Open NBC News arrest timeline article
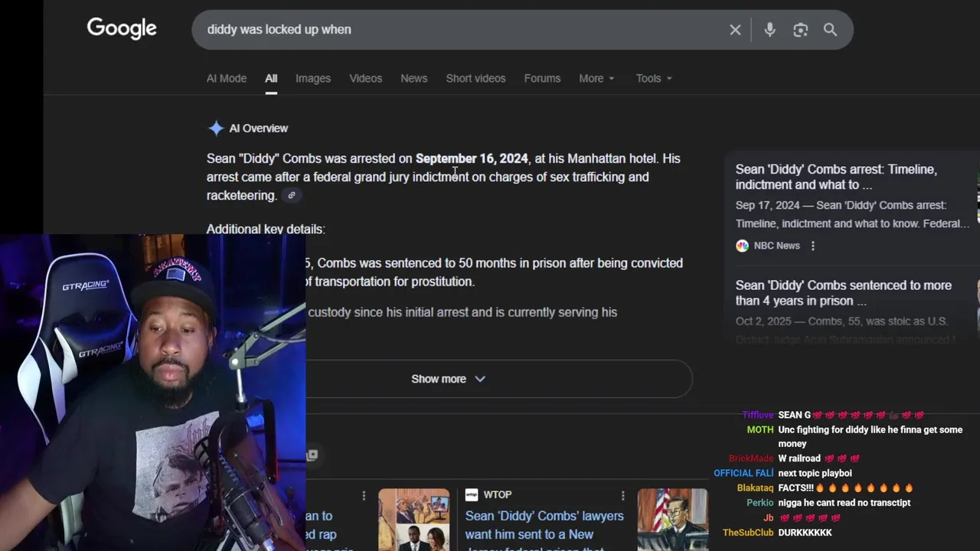Screen dimensions: 980x551 coord(836,177)
